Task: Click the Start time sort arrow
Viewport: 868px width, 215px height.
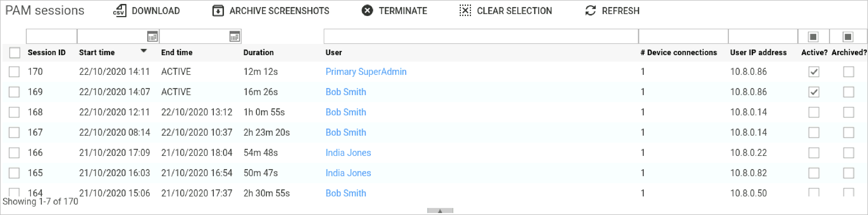Action: 144,51
